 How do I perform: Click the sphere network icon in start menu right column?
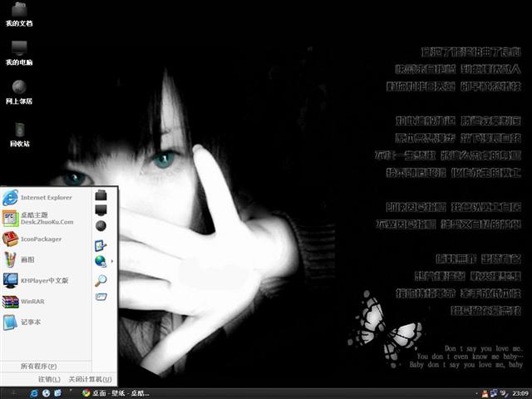(101, 225)
